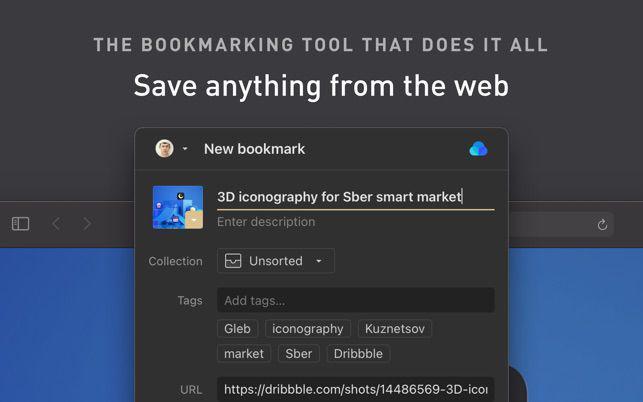Add the suggested tag Dribbble

pyautogui.click(x=358, y=354)
